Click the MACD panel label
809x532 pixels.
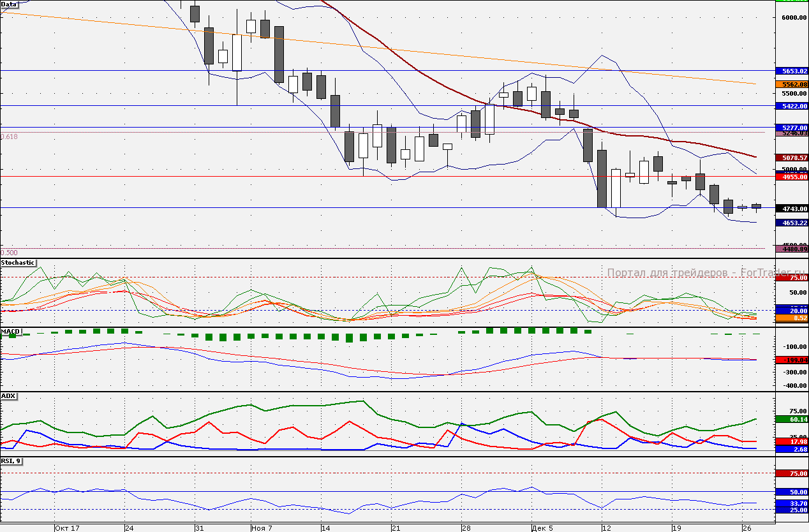(10, 332)
